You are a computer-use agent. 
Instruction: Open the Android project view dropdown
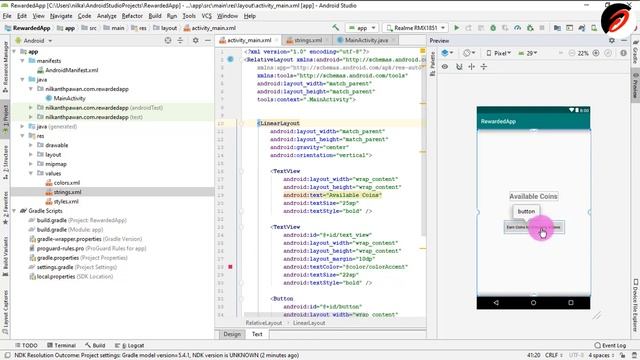pos(34,40)
